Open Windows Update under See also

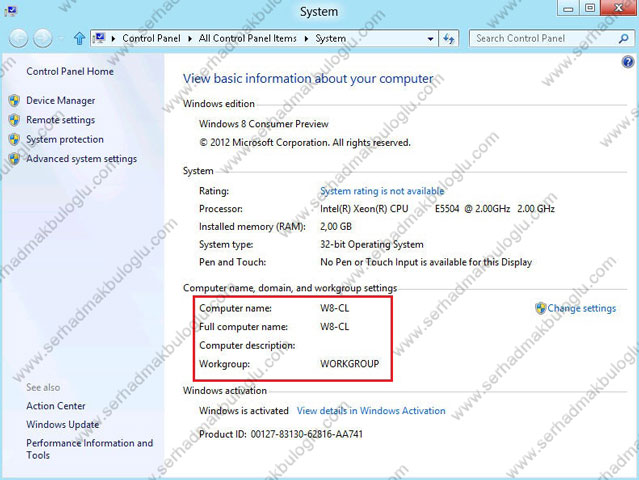[x=63, y=425]
